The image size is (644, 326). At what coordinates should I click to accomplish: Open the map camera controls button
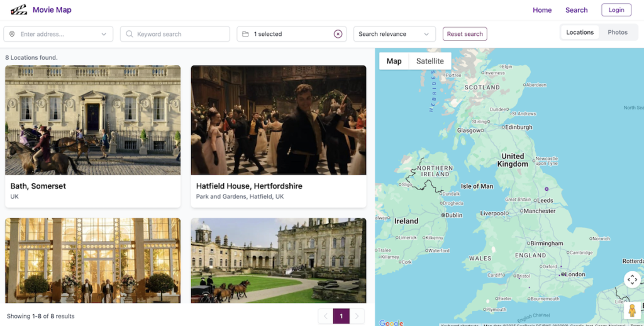[x=632, y=280]
